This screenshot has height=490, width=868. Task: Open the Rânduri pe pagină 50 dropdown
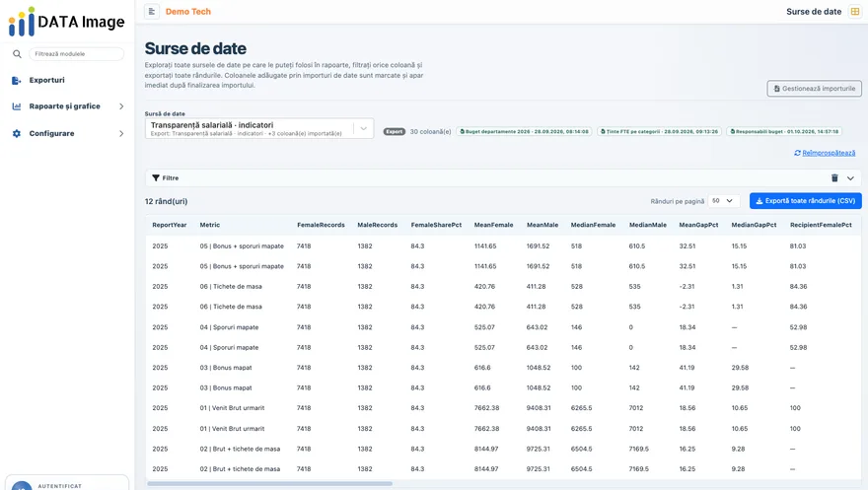pos(723,201)
